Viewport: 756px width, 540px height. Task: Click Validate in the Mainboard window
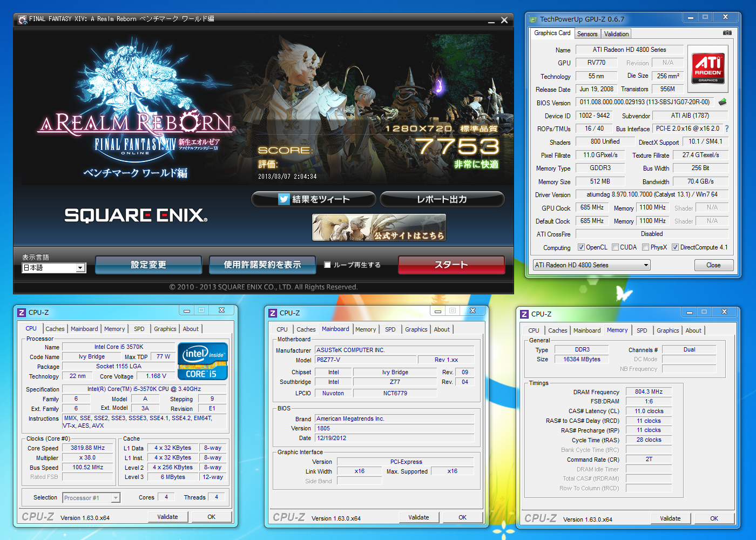(418, 517)
